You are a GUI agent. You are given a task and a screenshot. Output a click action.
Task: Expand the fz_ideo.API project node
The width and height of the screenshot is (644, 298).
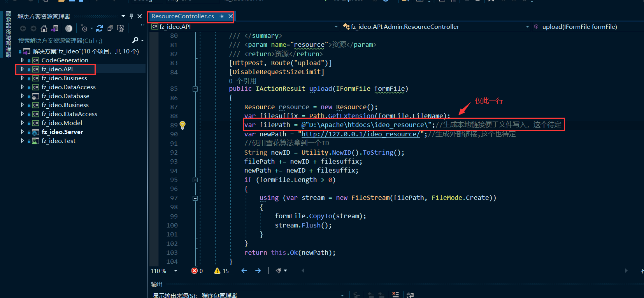tap(22, 69)
